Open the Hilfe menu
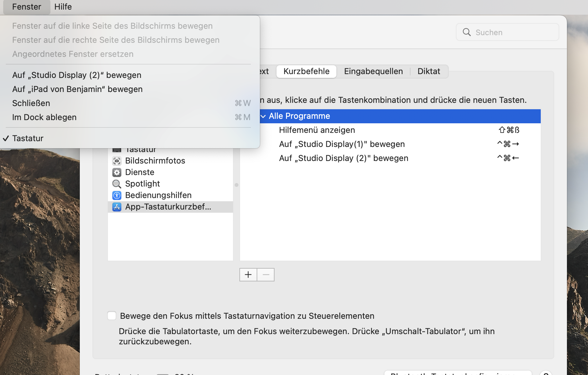The width and height of the screenshot is (588, 375). (x=63, y=7)
